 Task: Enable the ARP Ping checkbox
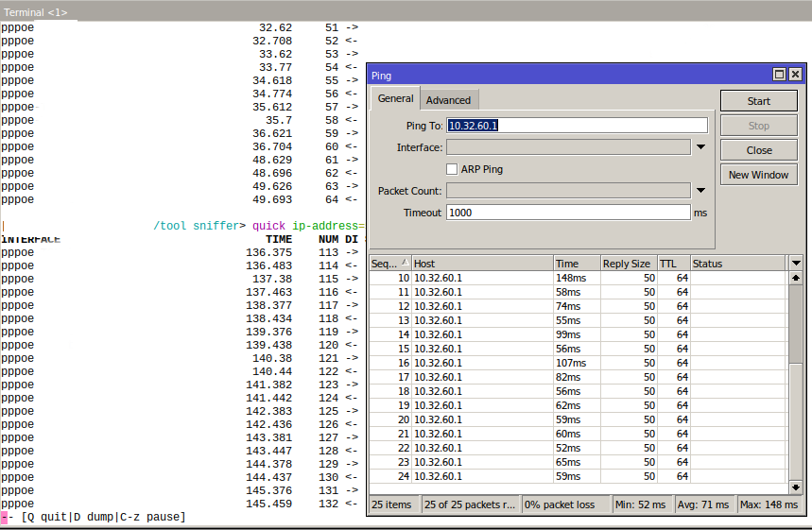(452, 169)
